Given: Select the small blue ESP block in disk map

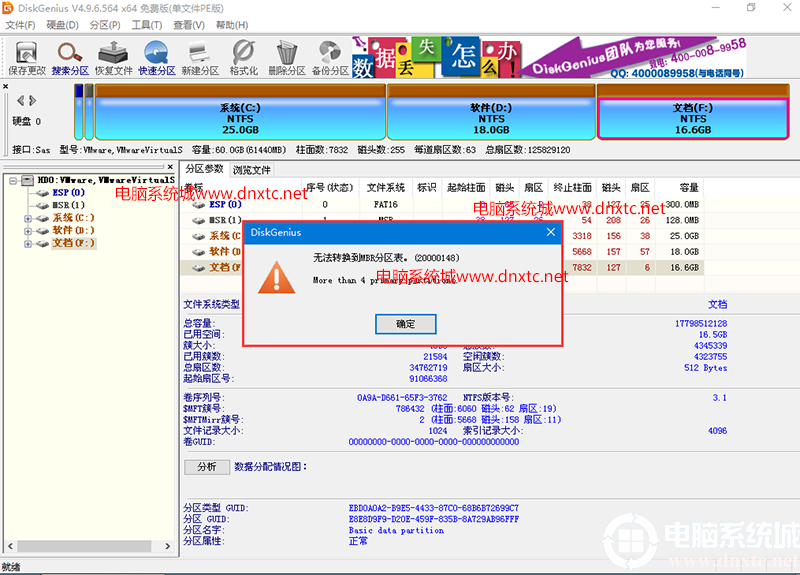Looking at the screenshot, I should 79,112.
